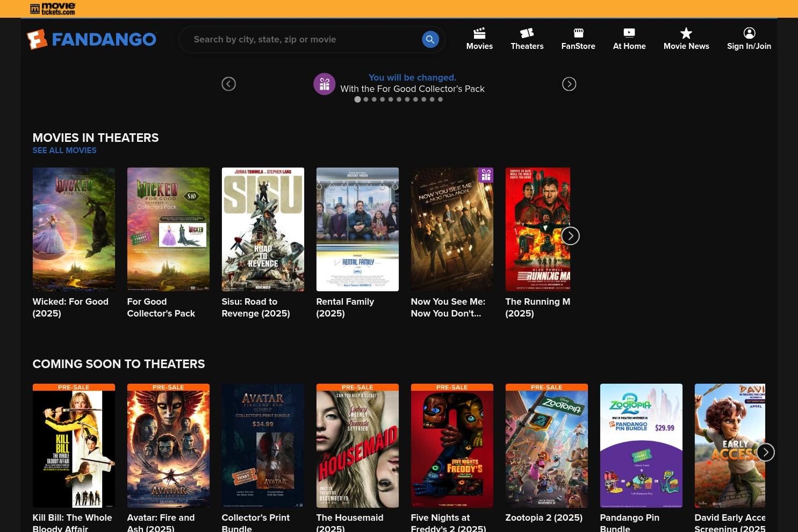The width and height of the screenshot is (798, 532).
Task: Select the fifth promo carousel dot
Action: click(x=391, y=99)
